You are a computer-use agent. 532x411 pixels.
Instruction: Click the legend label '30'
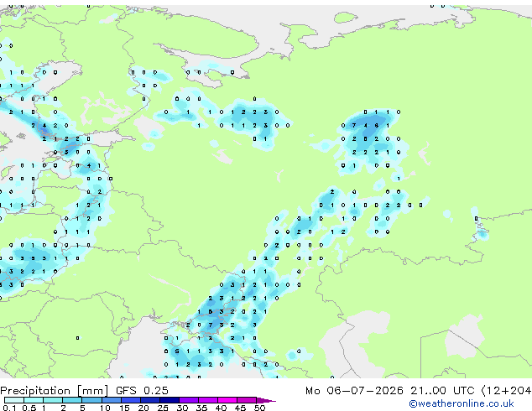click(x=182, y=408)
